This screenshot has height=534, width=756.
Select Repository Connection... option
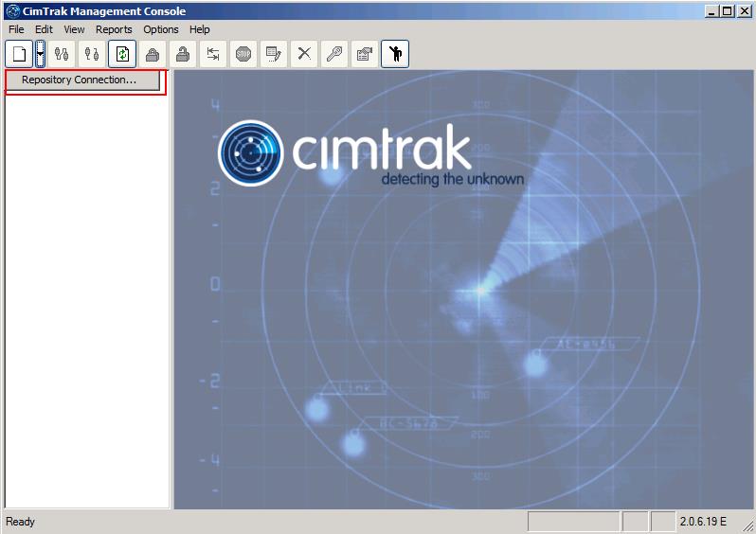tap(79, 80)
